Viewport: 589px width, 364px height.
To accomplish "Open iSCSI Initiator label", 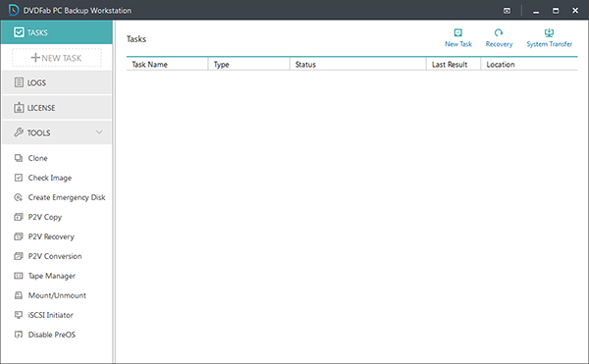I will [x=51, y=315].
